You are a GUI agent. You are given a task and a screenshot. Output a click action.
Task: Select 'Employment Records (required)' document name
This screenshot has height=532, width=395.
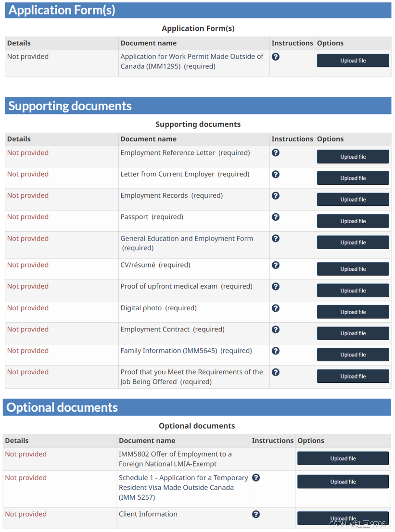click(172, 196)
